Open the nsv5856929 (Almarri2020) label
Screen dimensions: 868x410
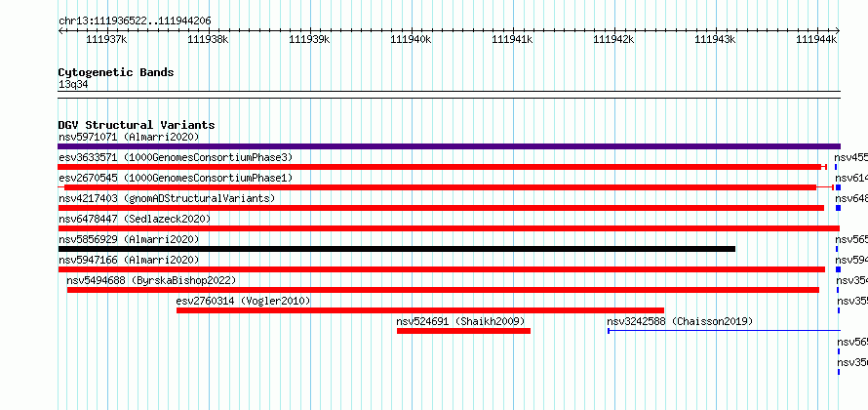[x=129, y=239]
